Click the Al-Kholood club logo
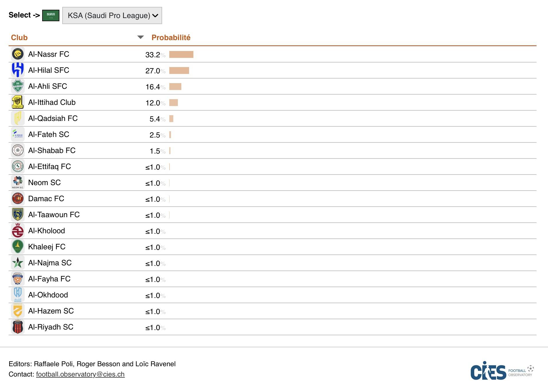The width and height of the screenshot is (548, 392). pos(18,231)
